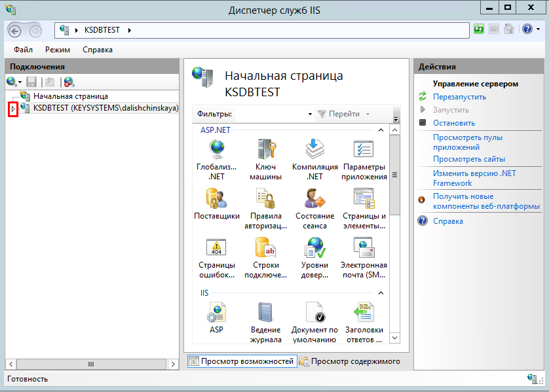This screenshot has height=392, width=549.
Task: Click the feature list scroll-down arrow
Action: pyautogui.click(x=394, y=338)
